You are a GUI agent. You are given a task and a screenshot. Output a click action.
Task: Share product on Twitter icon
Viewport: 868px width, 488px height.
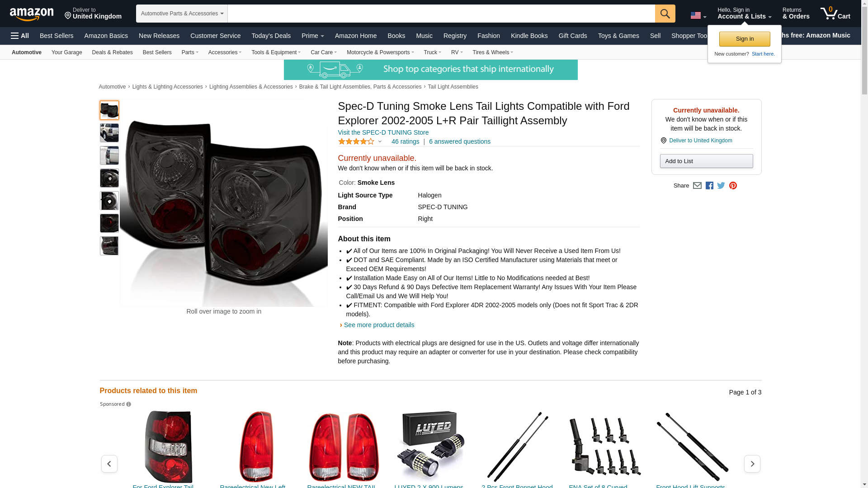pos(721,186)
